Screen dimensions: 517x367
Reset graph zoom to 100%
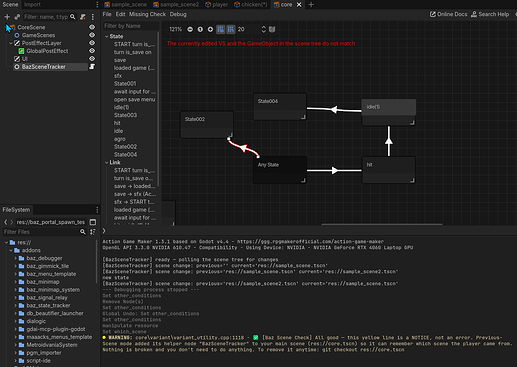pyautogui.click(x=200, y=29)
